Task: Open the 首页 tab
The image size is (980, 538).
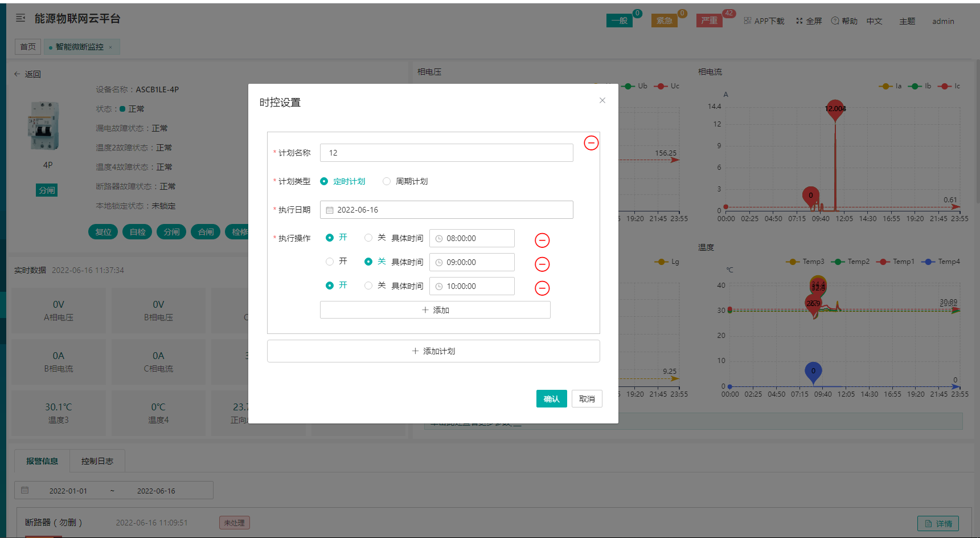Action: [x=28, y=47]
